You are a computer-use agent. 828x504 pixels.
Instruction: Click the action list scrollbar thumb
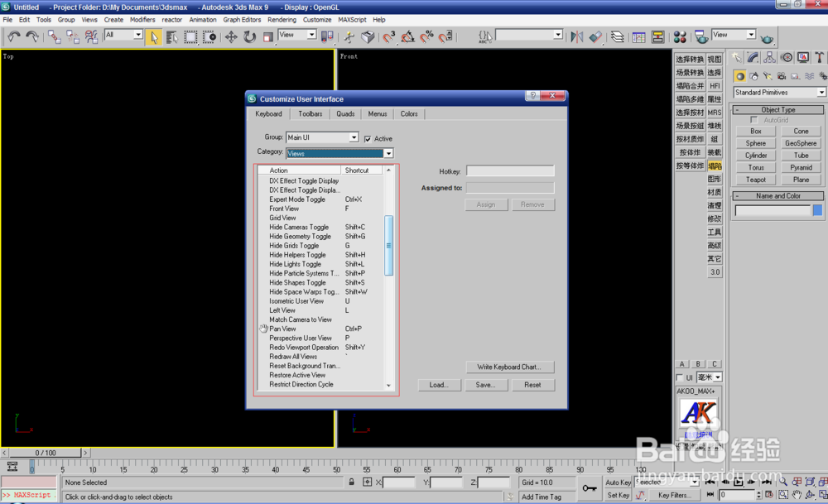[388, 246]
